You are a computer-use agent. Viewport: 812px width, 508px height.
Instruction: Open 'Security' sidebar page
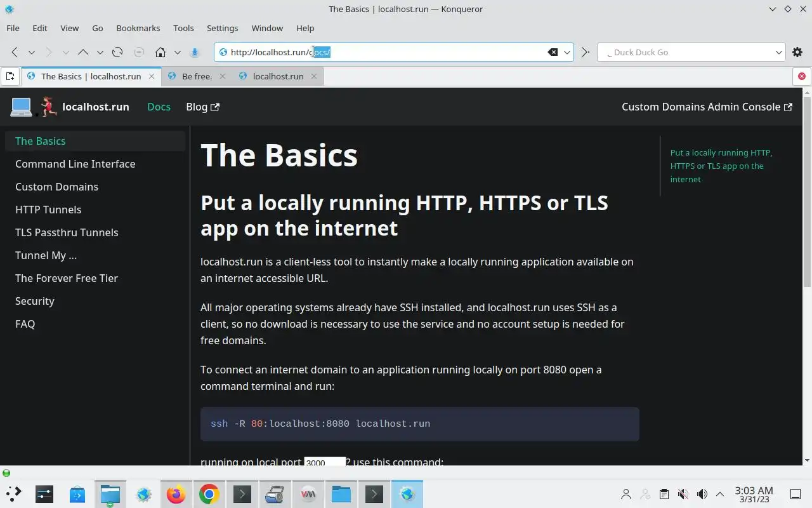[x=95, y=301]
